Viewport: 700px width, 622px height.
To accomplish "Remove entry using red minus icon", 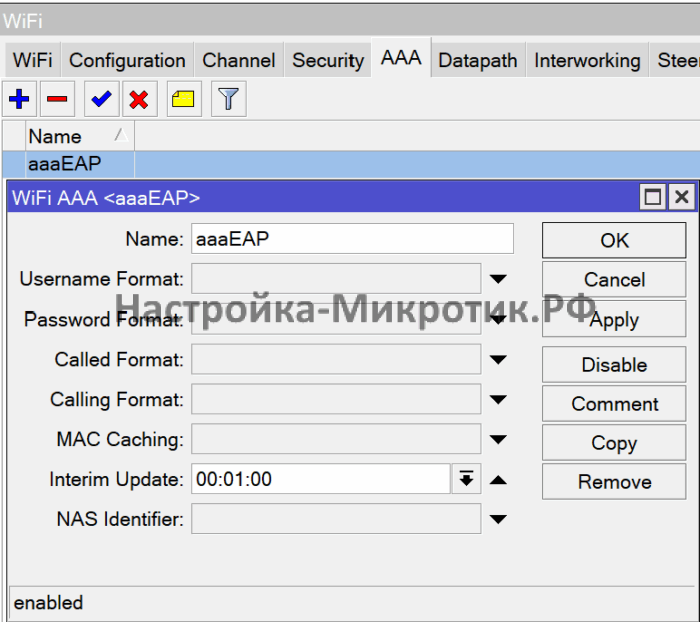I will [x=57, y=99].
